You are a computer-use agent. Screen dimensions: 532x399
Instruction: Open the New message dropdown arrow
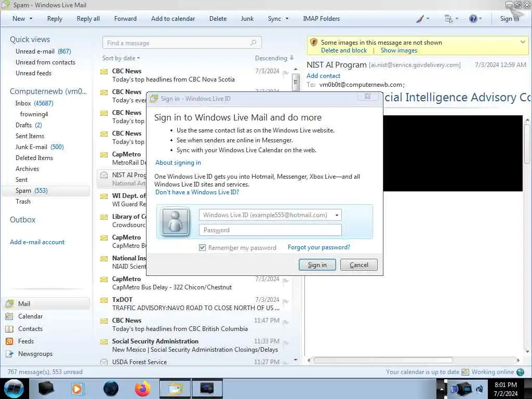[31, 19]
